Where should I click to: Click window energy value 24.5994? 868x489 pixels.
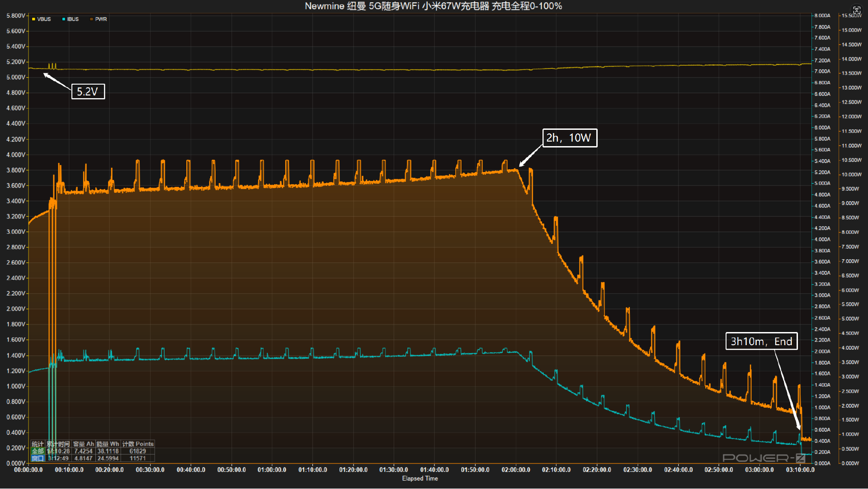coord(108,458)
